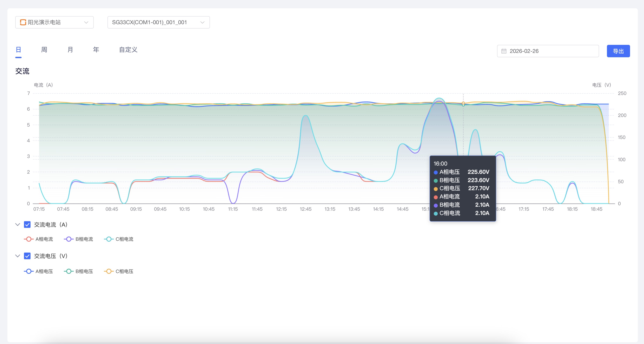The width and height of the screenshot is (644, 344).
Task: Uncheck the 交流电流 (A) checkbox
Action: (27, 225)
